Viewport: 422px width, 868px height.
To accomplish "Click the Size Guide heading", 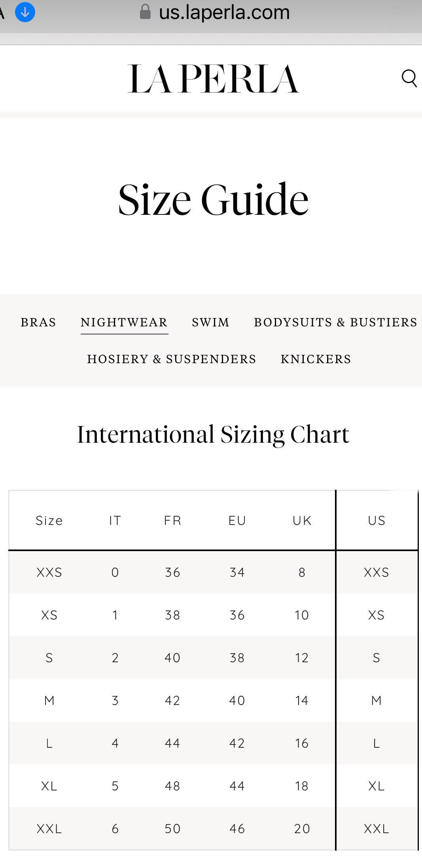I will coord(213,200).
